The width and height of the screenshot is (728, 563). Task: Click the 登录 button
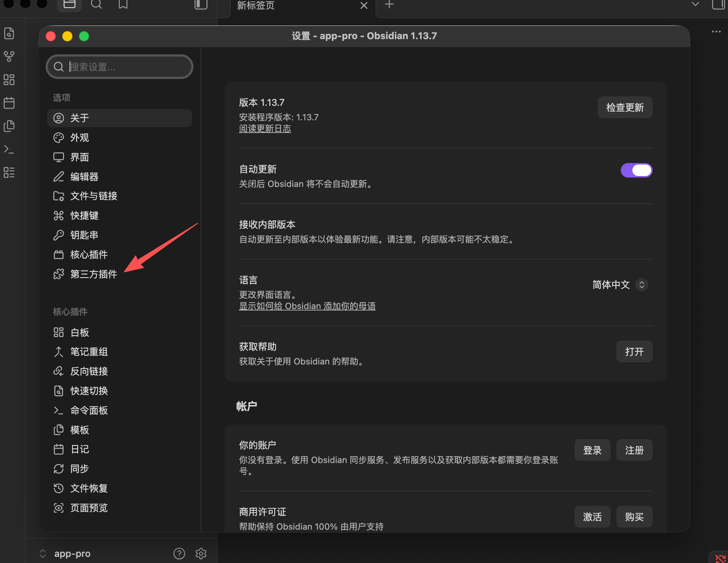tap(592, 450)
